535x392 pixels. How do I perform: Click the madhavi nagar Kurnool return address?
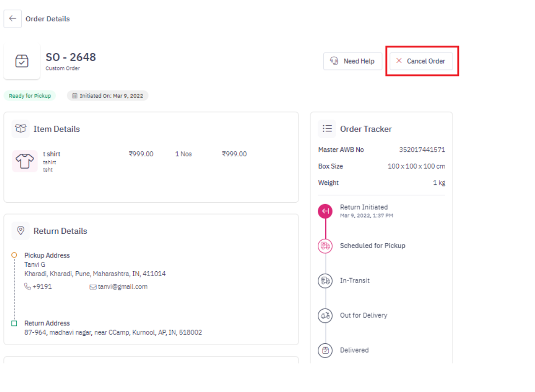click(x=113, y=332)
